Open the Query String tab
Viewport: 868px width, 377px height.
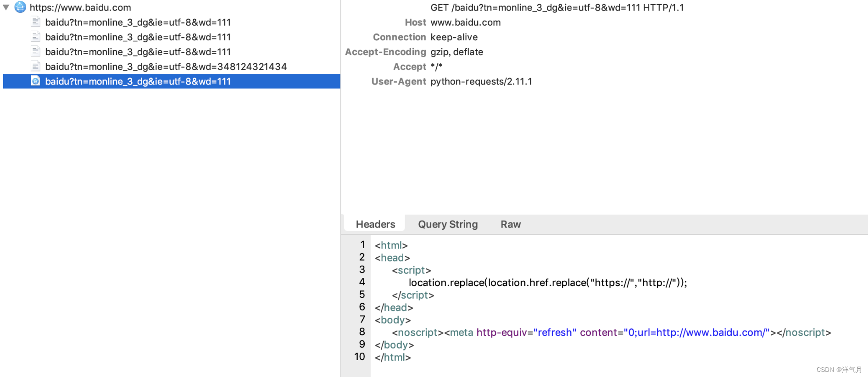pyautogui.click(x=448, y=224)
